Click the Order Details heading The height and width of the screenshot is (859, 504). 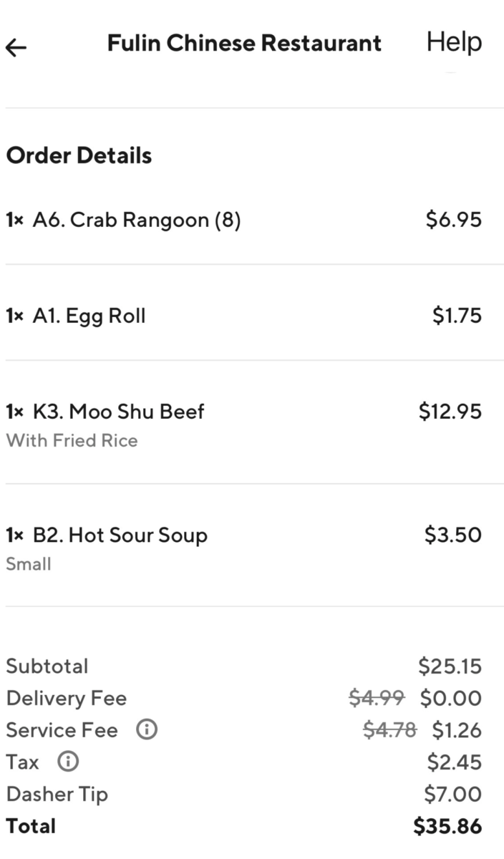click(79, 155)
